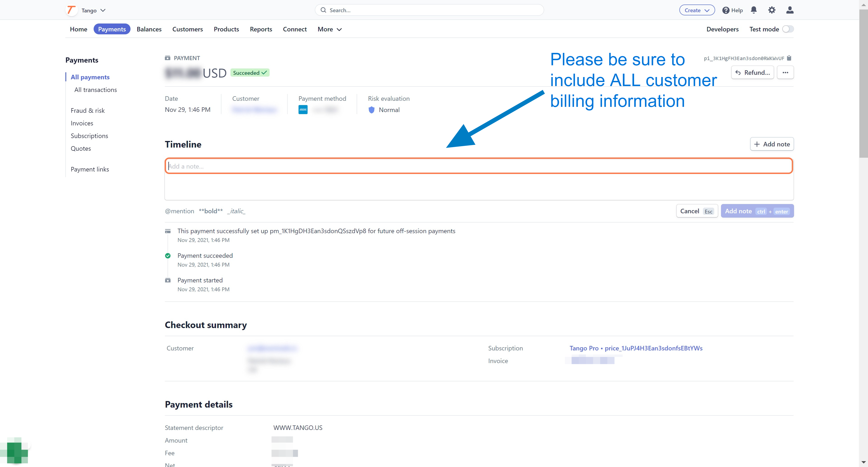Cancel the note with Cancel button

pyautogui.click(x=697, y=211)
